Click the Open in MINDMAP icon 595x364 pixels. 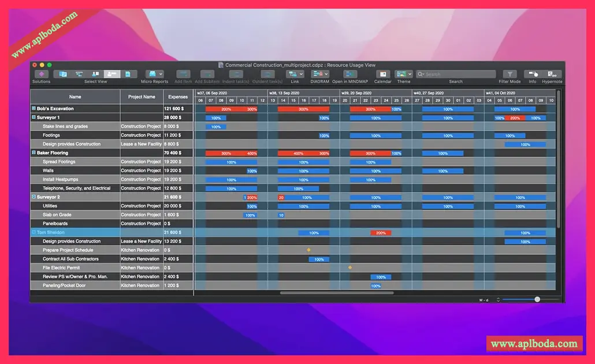click(x=350, y=74)
